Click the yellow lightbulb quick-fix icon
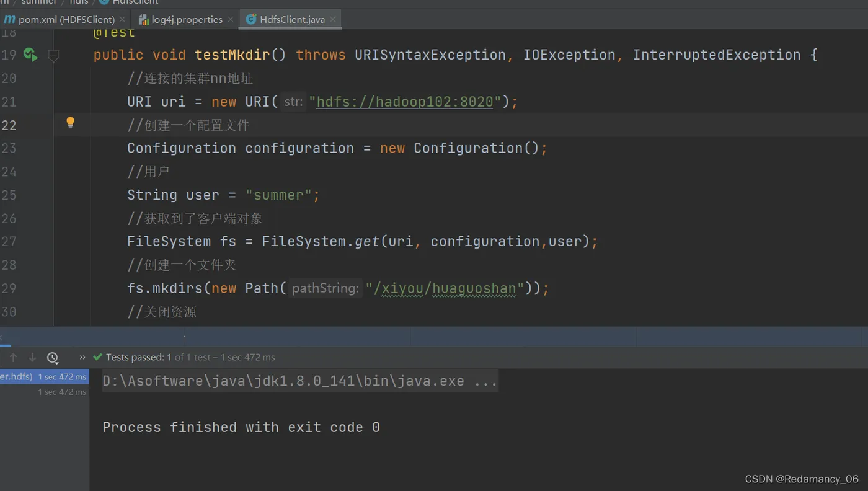This screenshot has width=868, height=491. click(70, 122)
